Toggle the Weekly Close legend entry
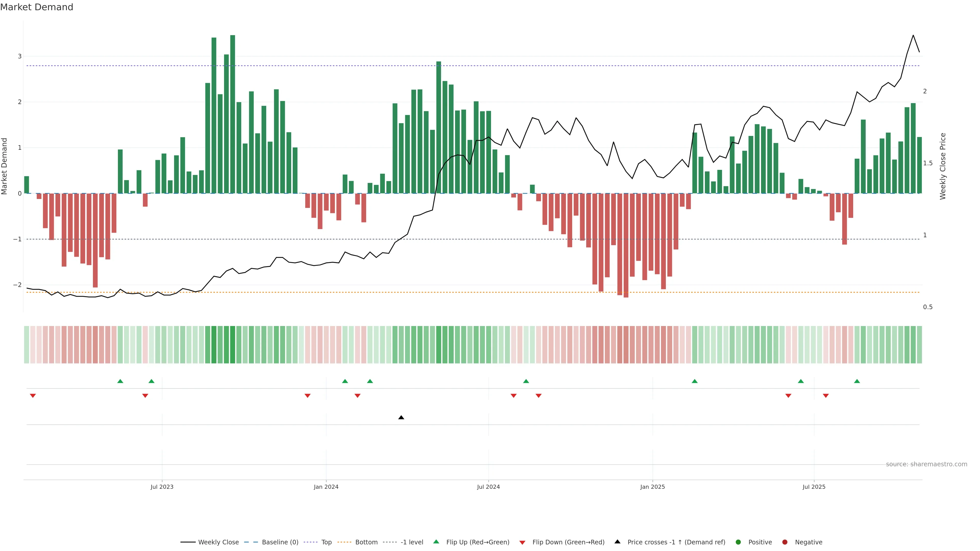The width and height of the screenshot is (980, 551). tap(218, 542)
